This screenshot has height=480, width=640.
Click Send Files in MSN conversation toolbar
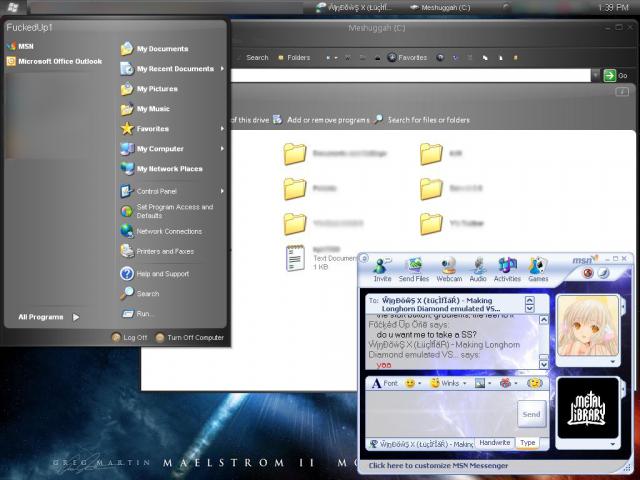[x=414, y=270]
